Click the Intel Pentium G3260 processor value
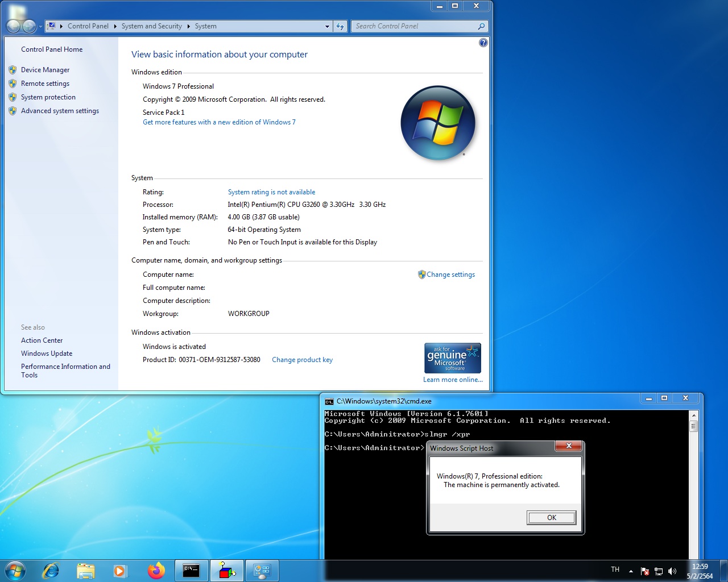This screenshot has width=728, height=582. 307,205
